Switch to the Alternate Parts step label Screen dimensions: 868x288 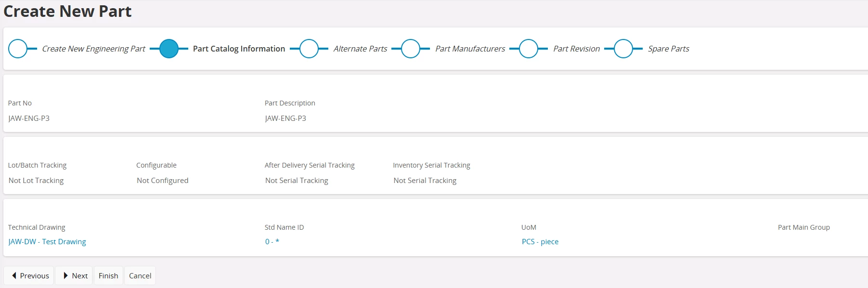pyautogui.click(x=360, y=49)
